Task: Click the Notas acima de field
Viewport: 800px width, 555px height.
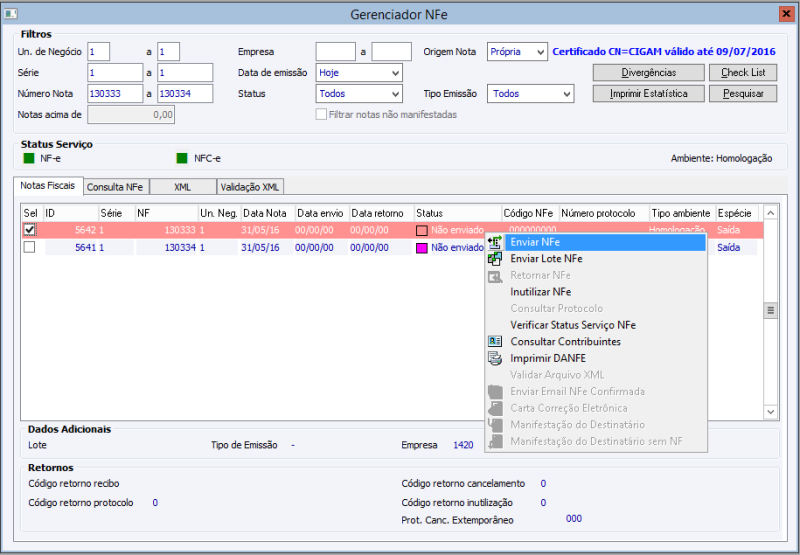Action: [131, 115]
